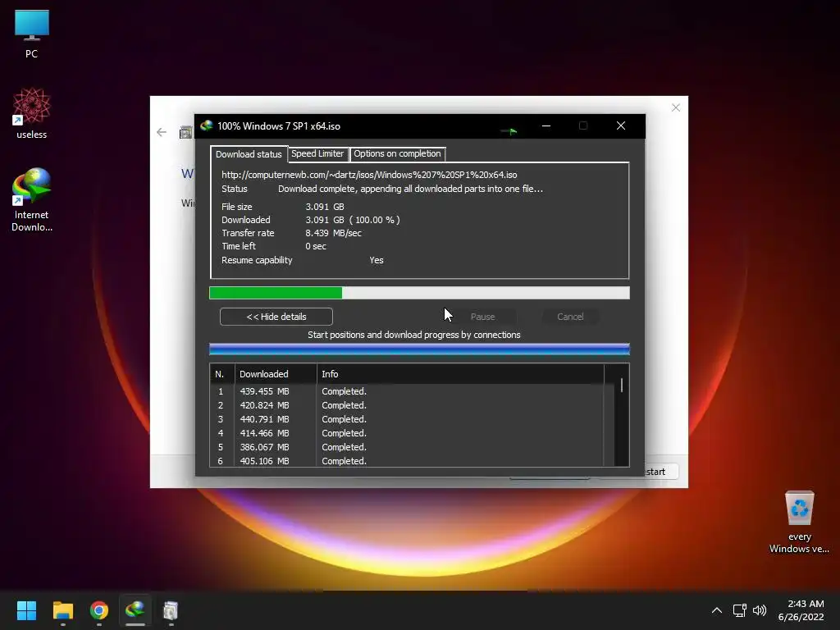Image resolution: width=840 pixels, height=630 pixels.
Task: Show hidden system tray icons
Action: click(x=717, y=610)
